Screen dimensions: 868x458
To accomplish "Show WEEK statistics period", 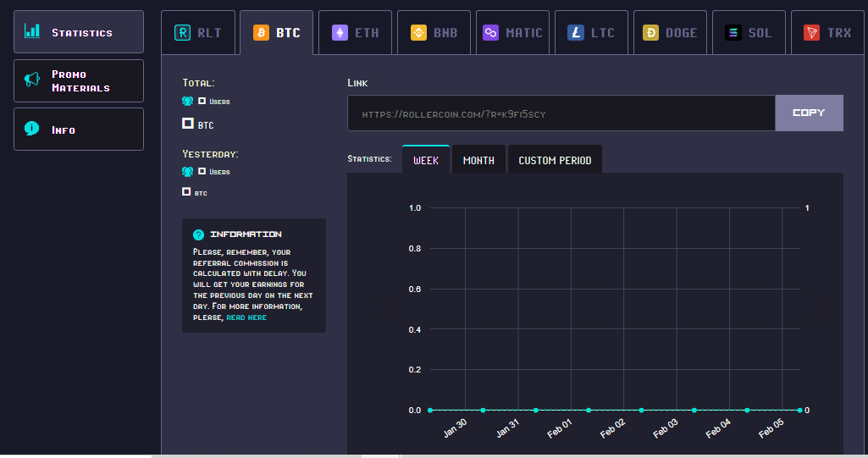I will pos(426,160).
